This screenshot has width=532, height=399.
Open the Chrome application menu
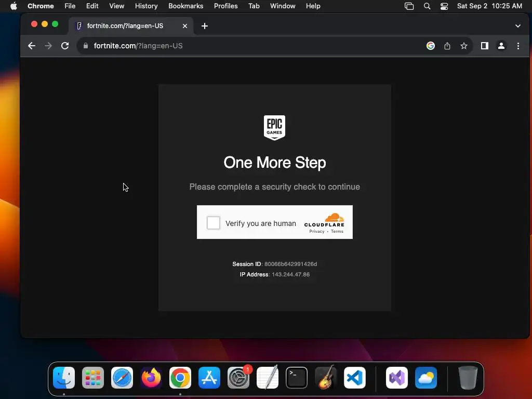[x=41, y=6]
